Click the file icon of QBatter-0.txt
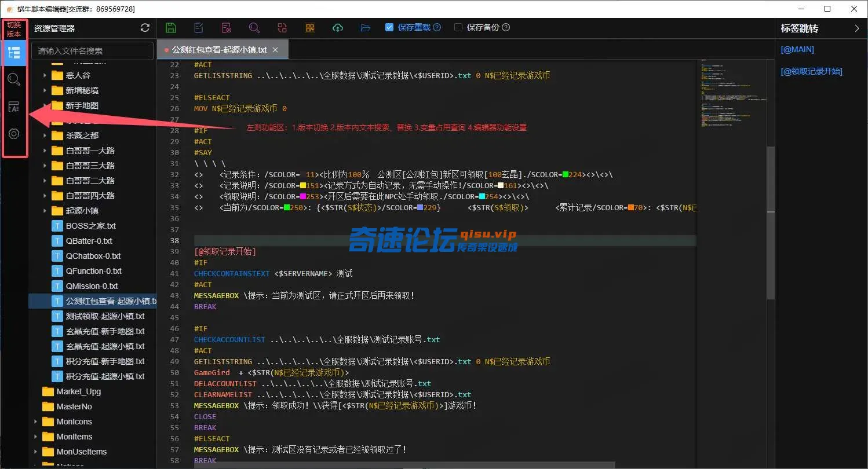The height and width of the screenshot is (469, 868). coord(57,241)
